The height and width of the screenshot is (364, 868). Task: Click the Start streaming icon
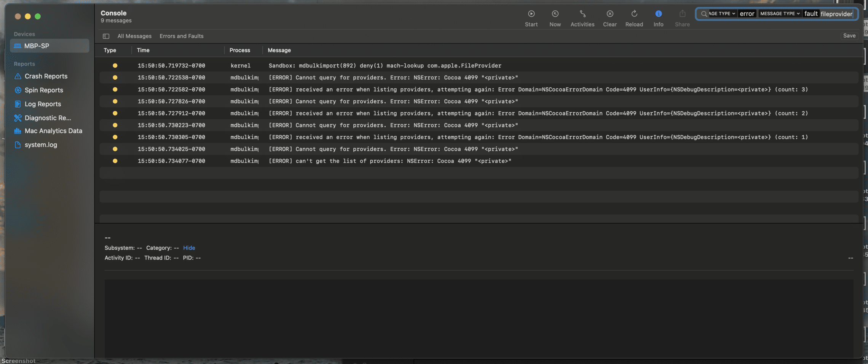pos(531,14)
